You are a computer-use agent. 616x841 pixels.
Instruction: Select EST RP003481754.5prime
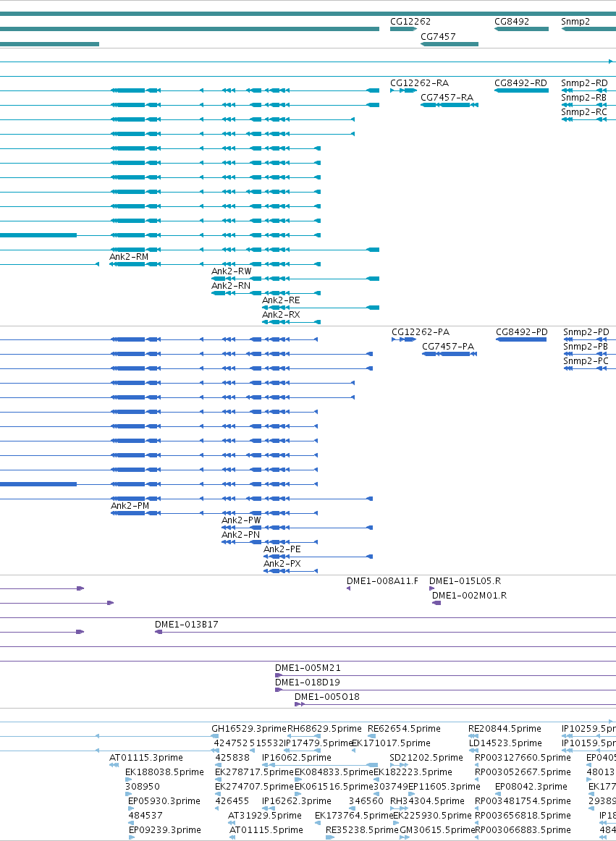[523, 800]
